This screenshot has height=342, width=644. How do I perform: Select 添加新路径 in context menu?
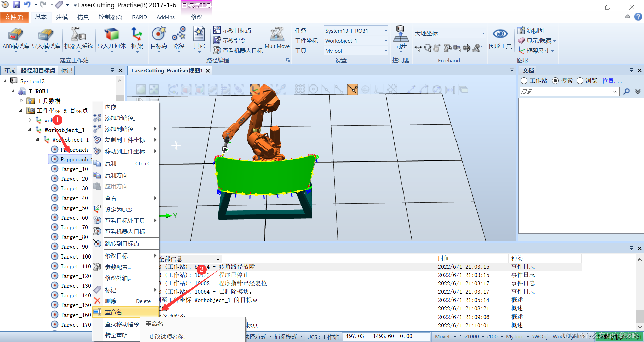click(x=126, y=118)
